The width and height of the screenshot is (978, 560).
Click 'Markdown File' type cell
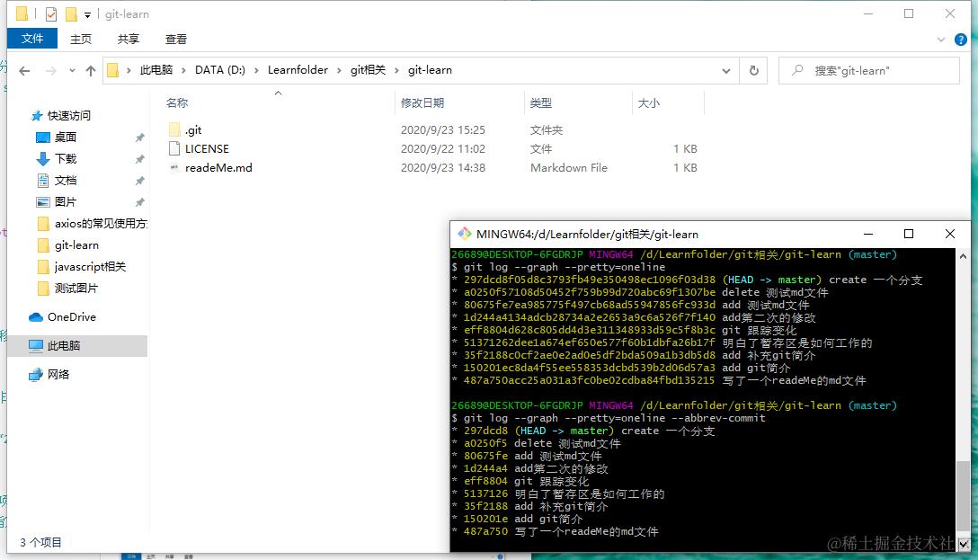[x=569, y=168]
